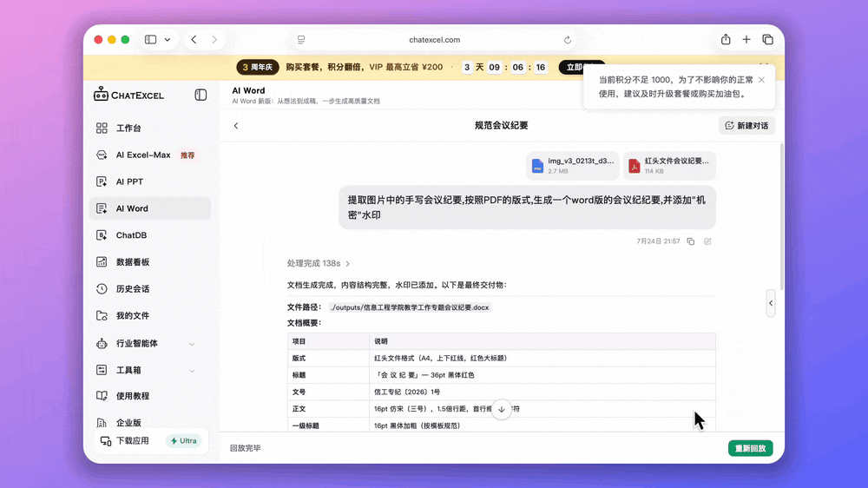Viewport: 868px width, 488px height.
Task: Open a new browser tab with plus
Action: click(746, 39)
